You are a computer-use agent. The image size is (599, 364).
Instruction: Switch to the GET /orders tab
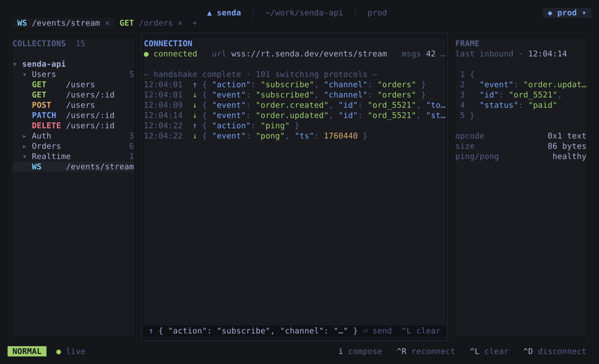coord(146,23)
